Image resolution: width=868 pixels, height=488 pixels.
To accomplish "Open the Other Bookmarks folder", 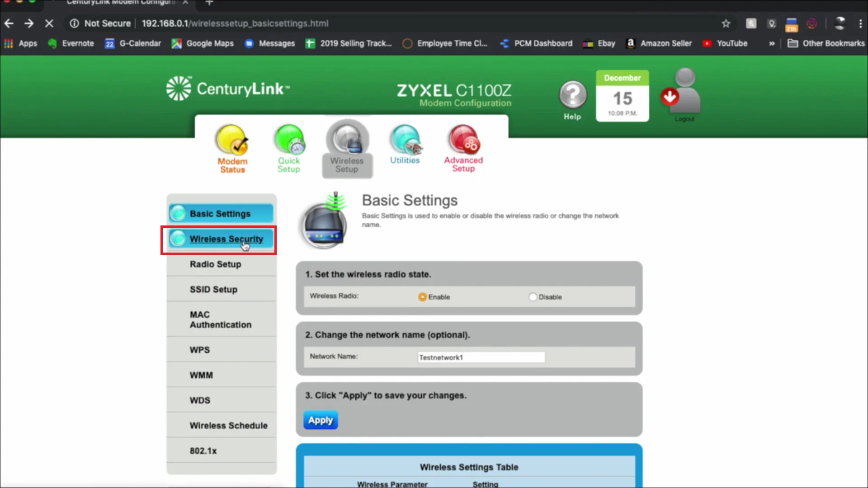I will click(826, 43).
